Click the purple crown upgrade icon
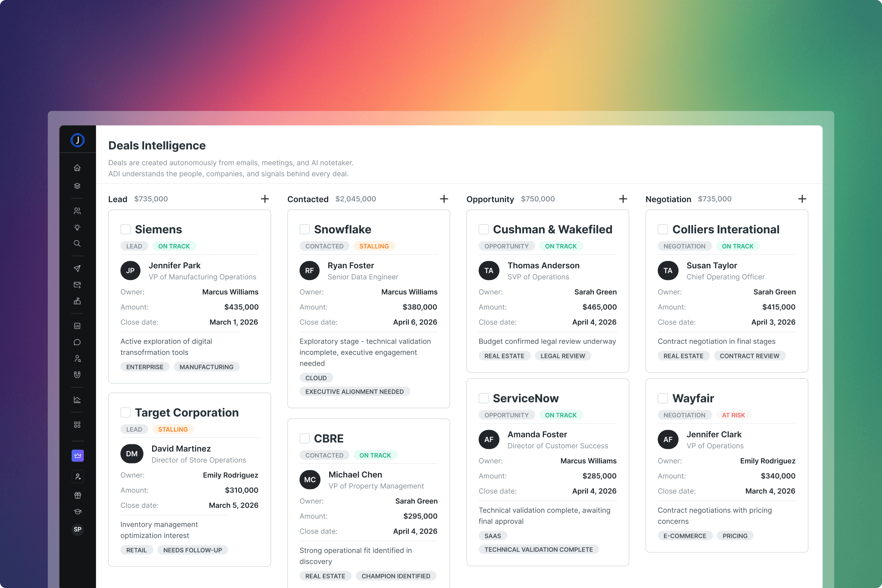 click(78, 456)
